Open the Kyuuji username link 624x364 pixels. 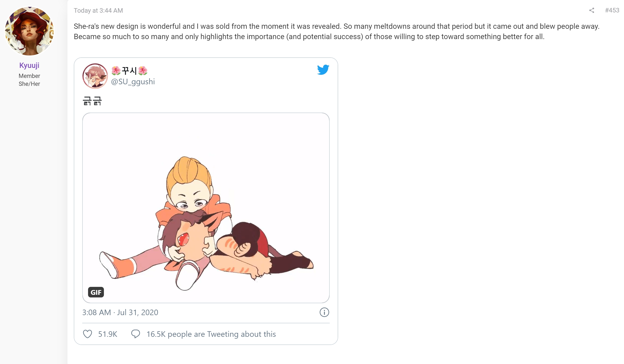[29, 65]
